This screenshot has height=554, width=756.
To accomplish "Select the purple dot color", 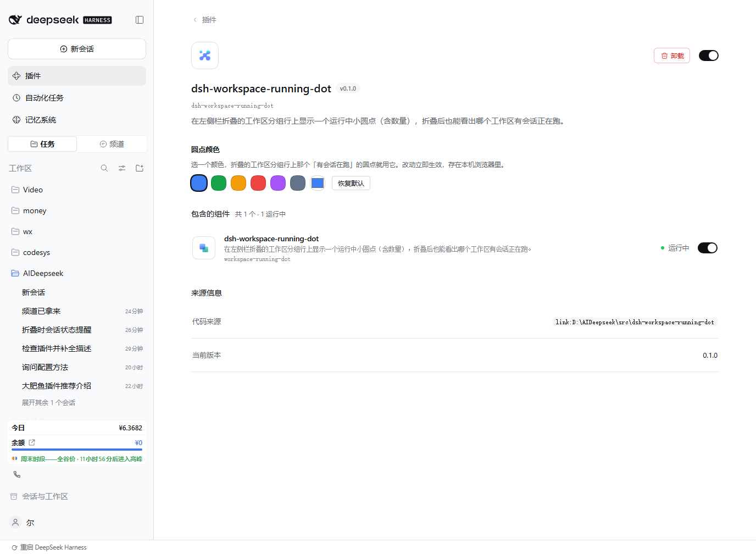I will click(278, 183).
